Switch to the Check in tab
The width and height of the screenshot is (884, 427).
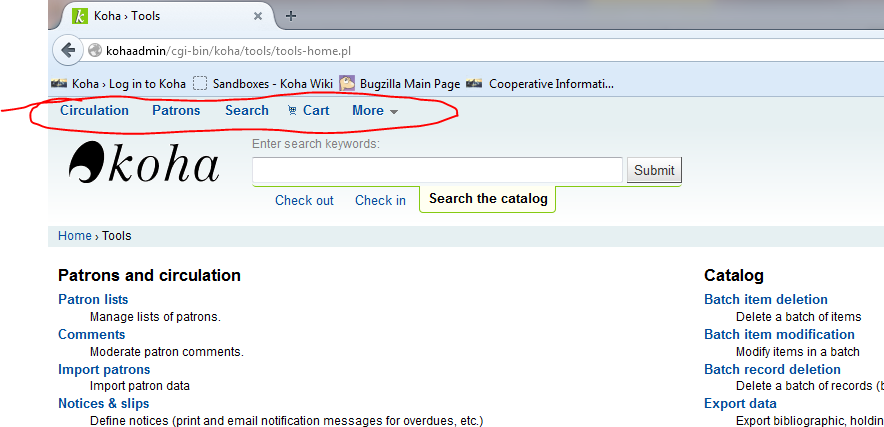click(x=380, y=200)
